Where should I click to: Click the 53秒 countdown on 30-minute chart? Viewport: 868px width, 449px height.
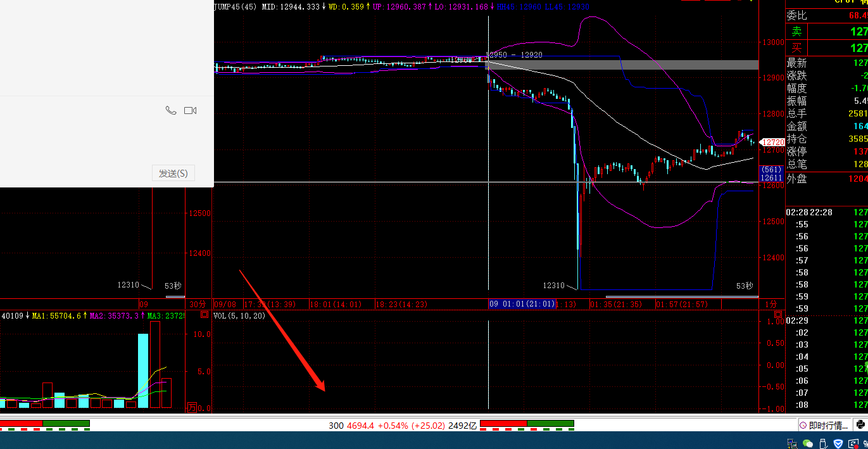pos(173,286)
